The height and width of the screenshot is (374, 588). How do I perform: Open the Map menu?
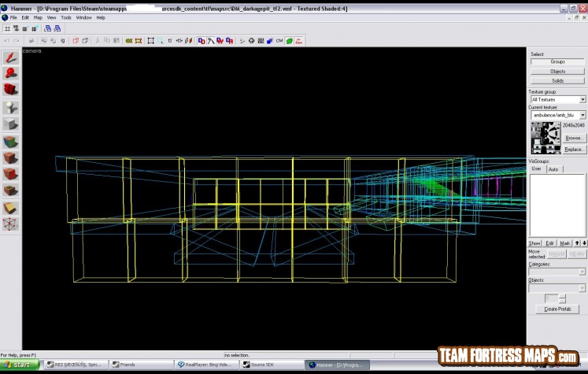pyautogui.click(x=38, y=17)
